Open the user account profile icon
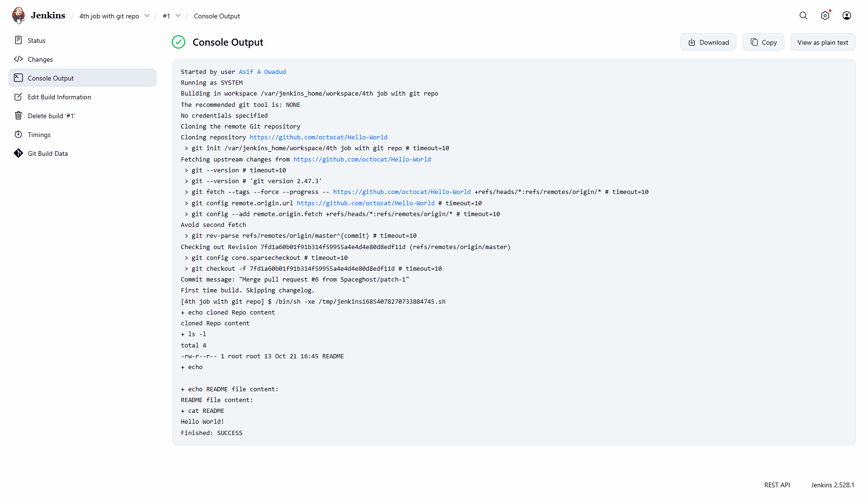This screenshot has width=868, height=500. [847, 16]
